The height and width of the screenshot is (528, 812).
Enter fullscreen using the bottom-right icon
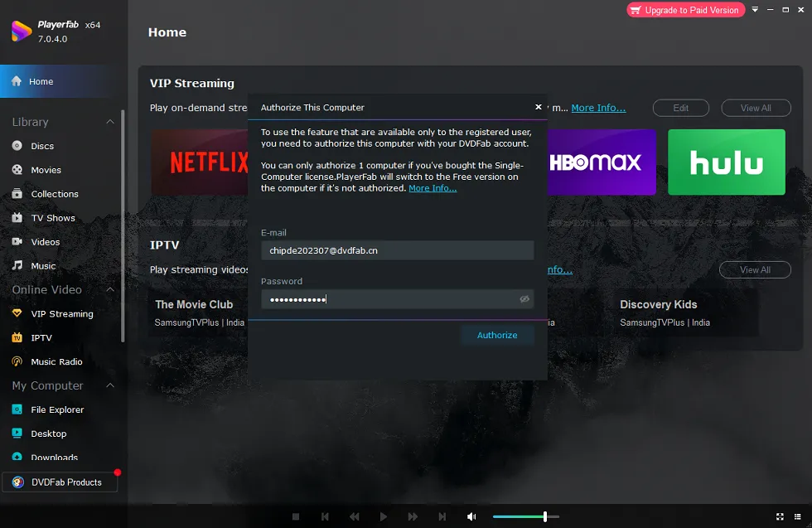[x=780, y=516]
